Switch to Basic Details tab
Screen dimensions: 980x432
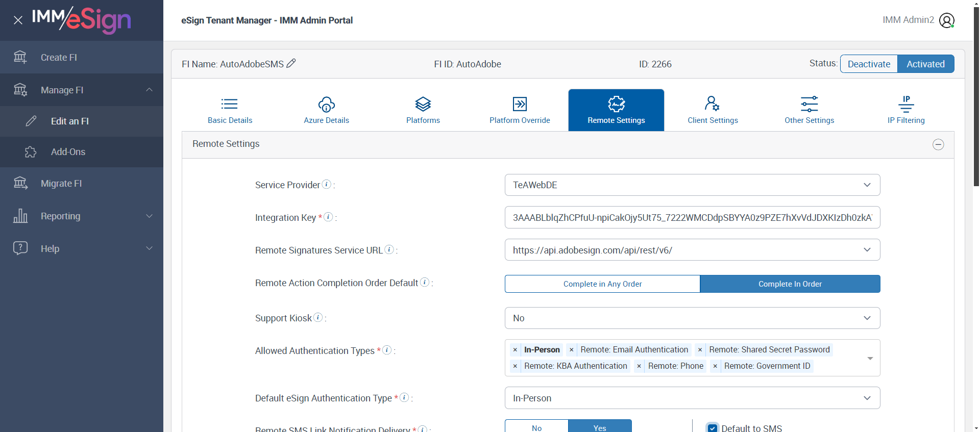click(x=230, y=110)
